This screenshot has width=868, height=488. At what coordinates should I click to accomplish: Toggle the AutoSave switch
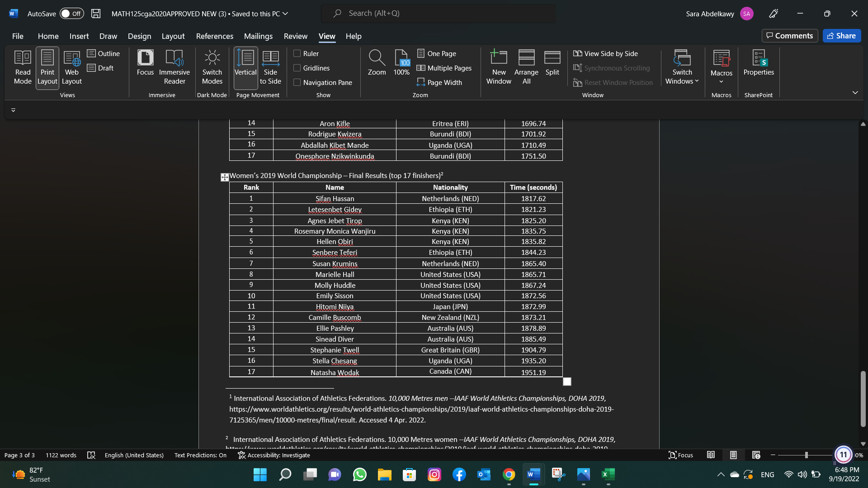pyautogui.click(x=71, y=14)
